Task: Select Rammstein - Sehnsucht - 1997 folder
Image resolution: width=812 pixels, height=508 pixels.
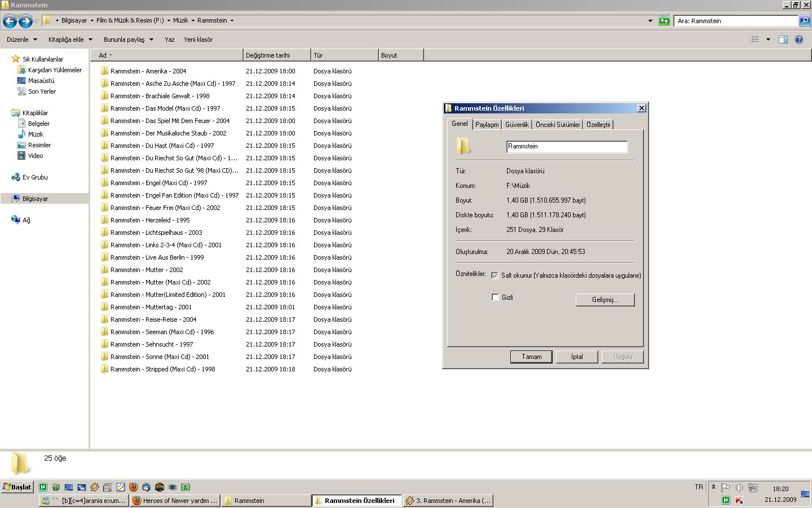Action: (152, 344)
